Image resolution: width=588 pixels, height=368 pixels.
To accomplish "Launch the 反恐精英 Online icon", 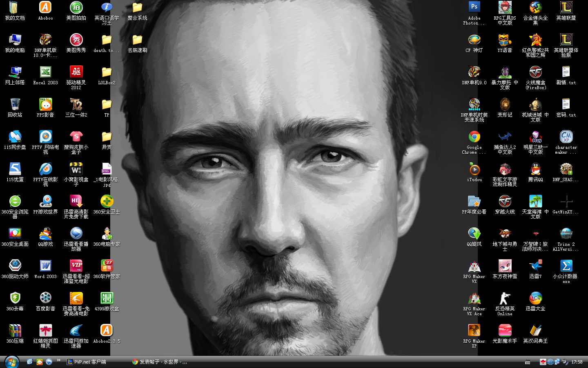I will coord(505,303).
